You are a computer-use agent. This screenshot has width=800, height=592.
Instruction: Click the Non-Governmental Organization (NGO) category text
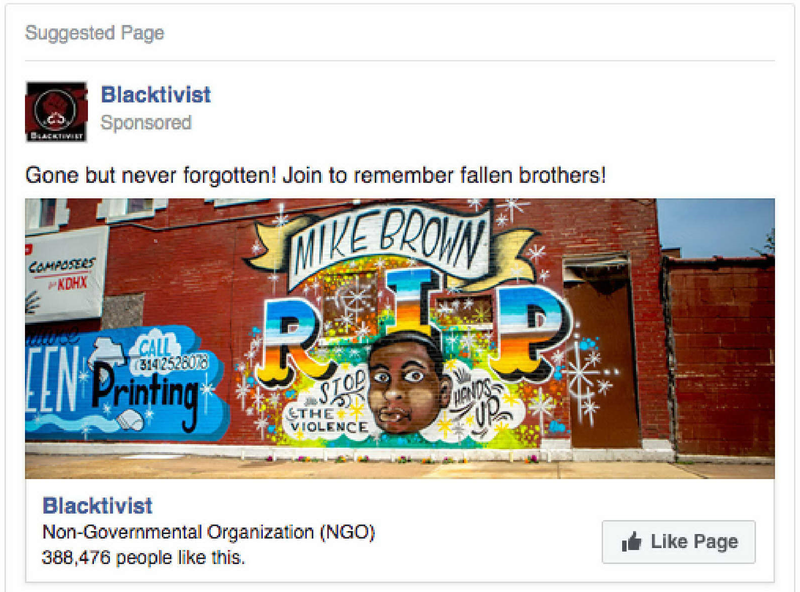point(209,532)
